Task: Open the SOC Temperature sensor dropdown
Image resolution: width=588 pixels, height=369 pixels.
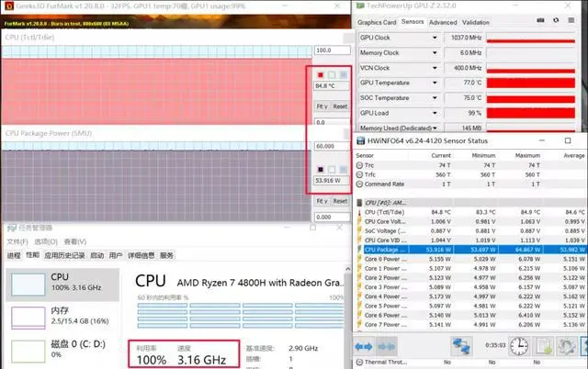Action: click(435, 98)
